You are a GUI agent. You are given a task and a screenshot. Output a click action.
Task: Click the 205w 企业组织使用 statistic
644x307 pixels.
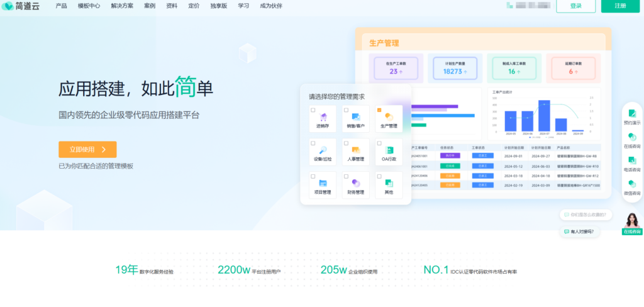pyautogui.click(x=349, y=270)
